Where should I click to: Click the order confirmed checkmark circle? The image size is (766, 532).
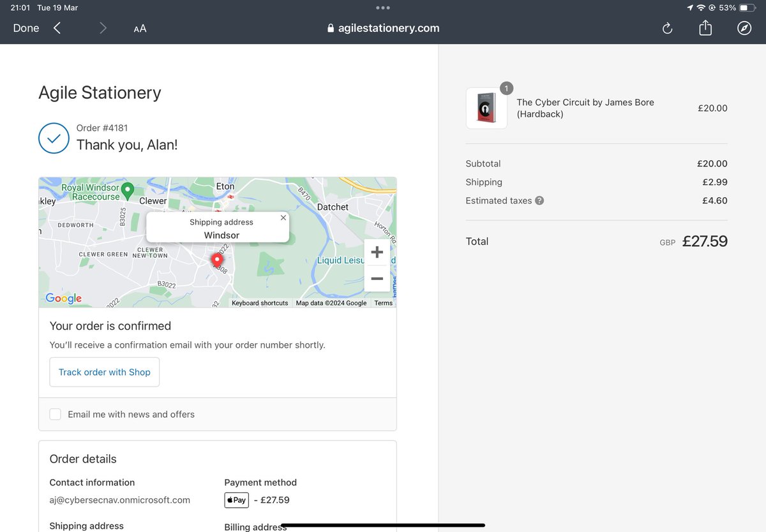tap(54, 138)
